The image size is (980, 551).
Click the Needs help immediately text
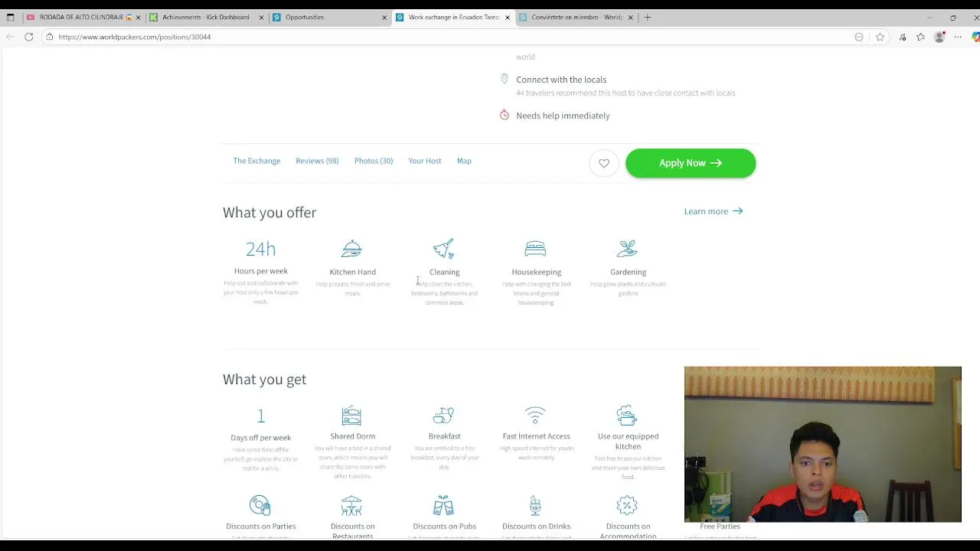click(563, 116)
